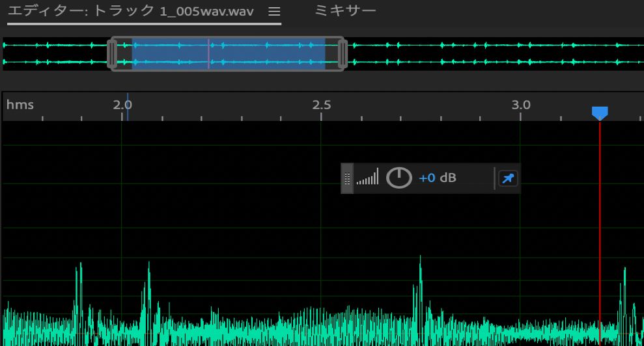This screenshot has width=644, height=346.
Task: Click the blue selected region in overview
Action: (x=229, y=54)
